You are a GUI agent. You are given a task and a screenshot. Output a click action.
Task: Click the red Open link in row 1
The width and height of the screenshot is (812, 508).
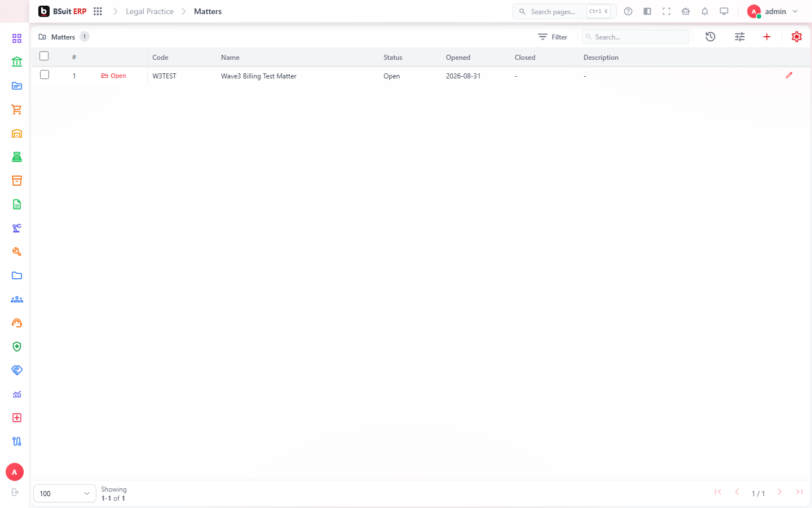(113, 76)
